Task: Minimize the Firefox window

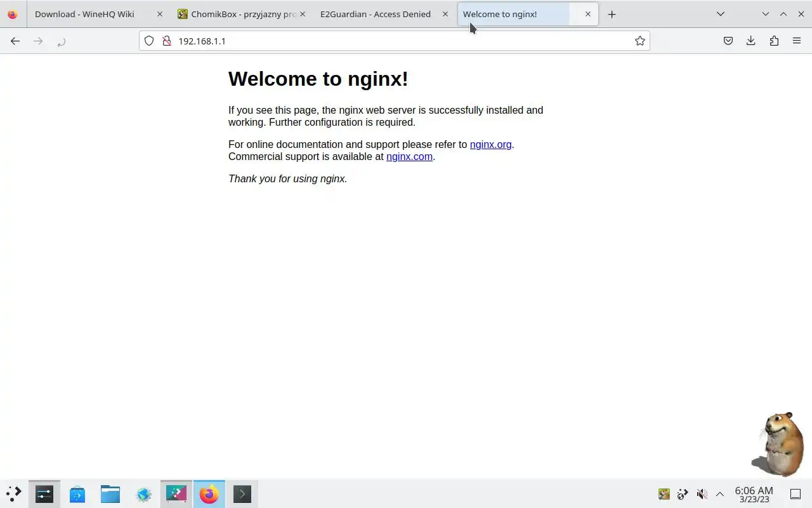Action: 766,14
